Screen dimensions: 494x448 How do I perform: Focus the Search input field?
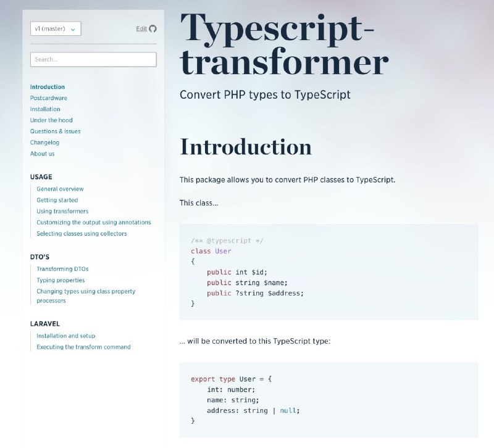pyautogui.click(x=93, y=59)
